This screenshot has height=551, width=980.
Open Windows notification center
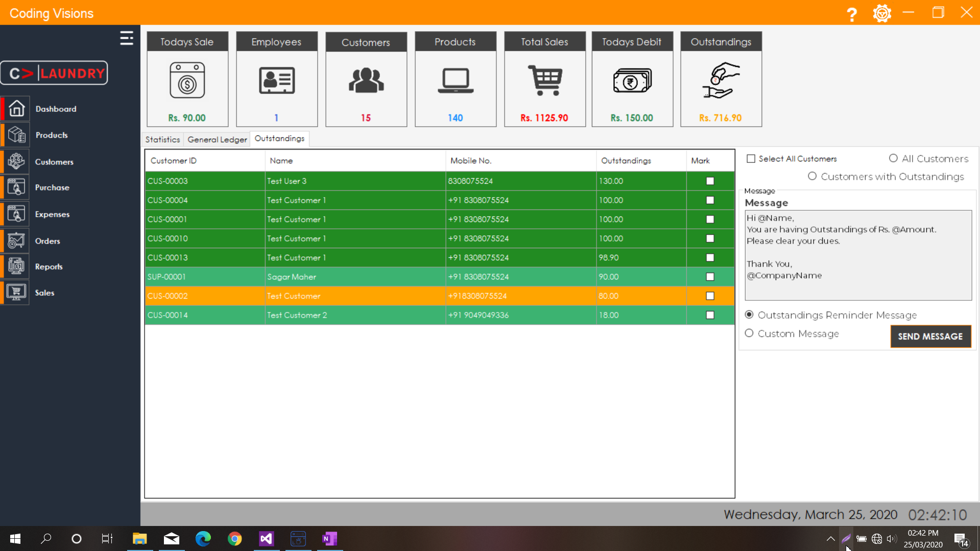click(x=961, y=539)
